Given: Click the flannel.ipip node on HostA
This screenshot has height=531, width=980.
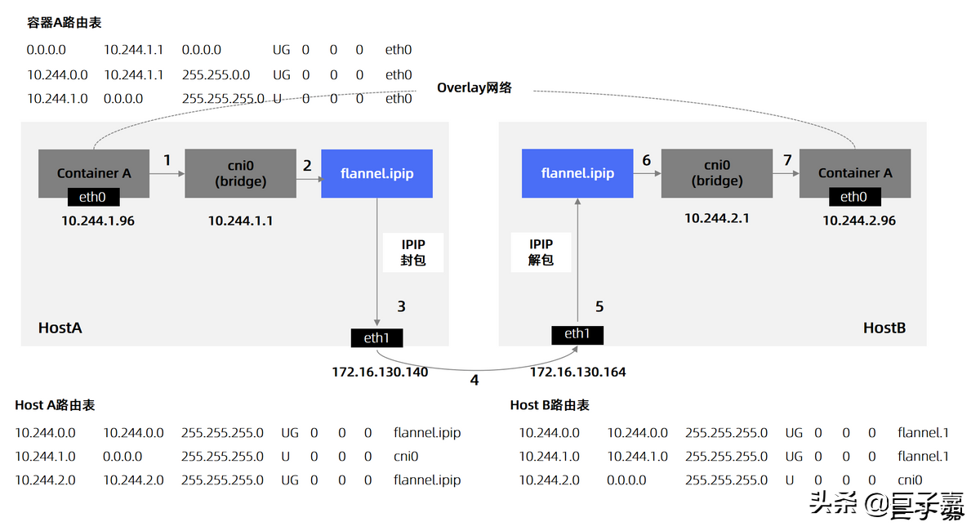Looking at the screenshot, I should pos(376,173).
